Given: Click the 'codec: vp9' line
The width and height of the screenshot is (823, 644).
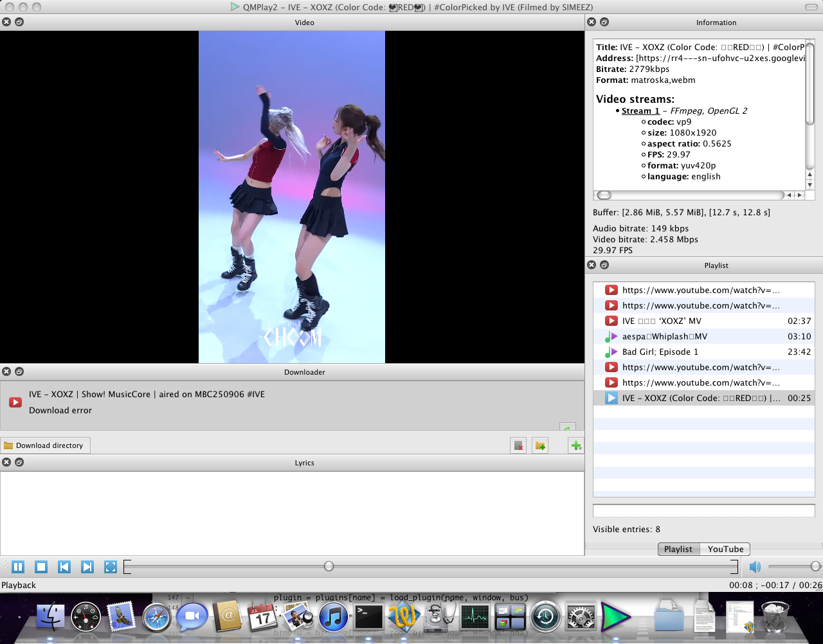Looking at the screenshot, I should pos(669,121).
